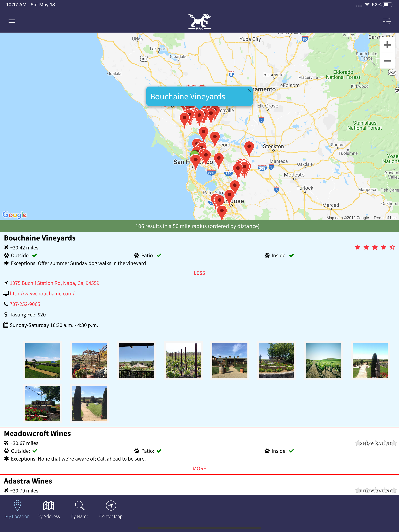Tap the Bouchaine ~30.42 miles distance

tap(24, 248)
